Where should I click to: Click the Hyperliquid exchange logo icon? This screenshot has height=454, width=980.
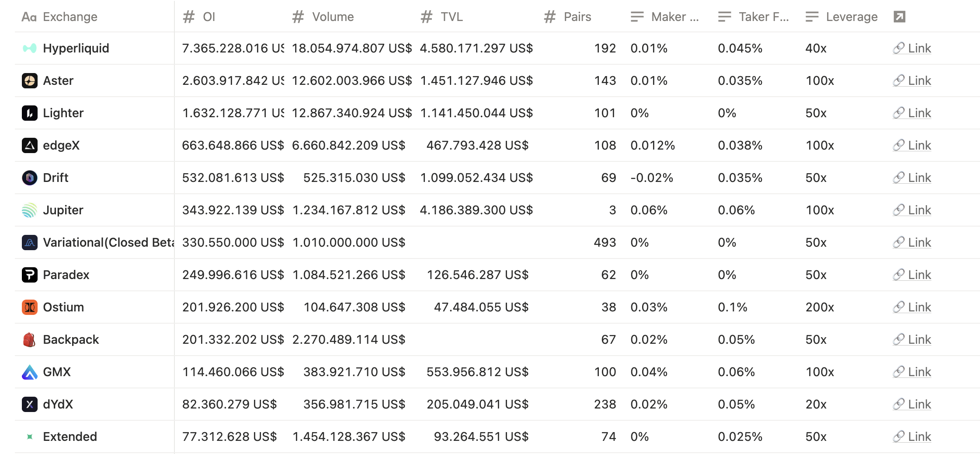point(29,48)
